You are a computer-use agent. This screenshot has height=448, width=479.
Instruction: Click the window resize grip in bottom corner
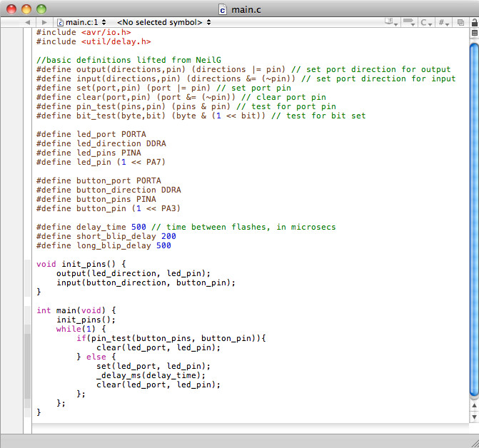click(x=475, y=444)
